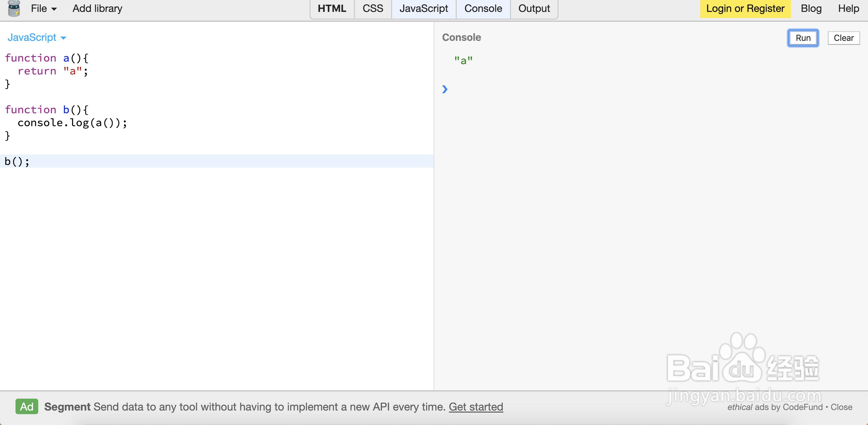Click the green Ad badge icon
Screen dimensions: 868x425
pos(27,406)
